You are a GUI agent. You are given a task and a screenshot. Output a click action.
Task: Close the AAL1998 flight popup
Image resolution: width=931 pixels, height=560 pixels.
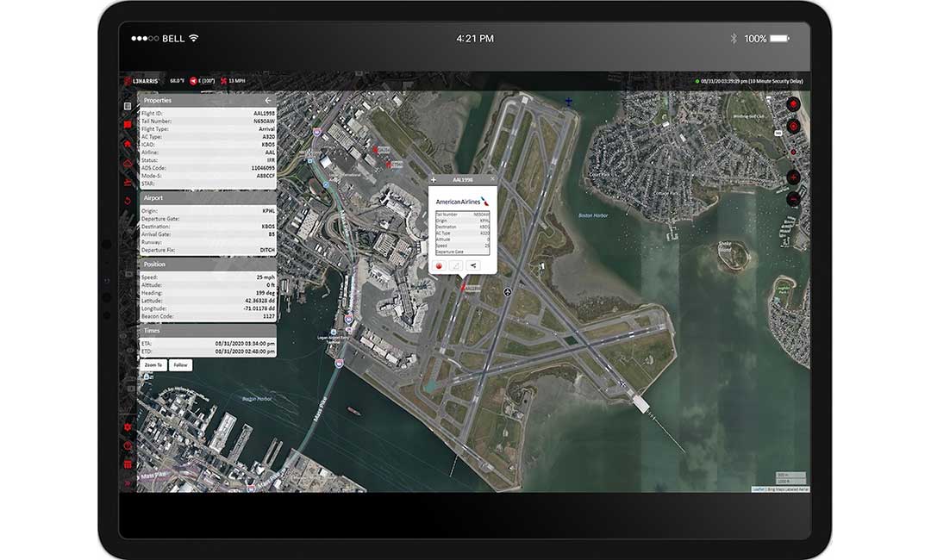click(492, 179)
